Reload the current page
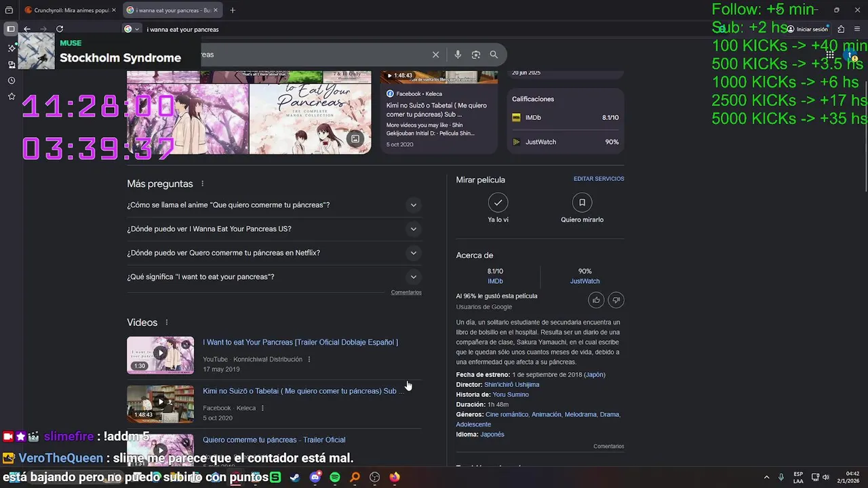 [x=60, y=29]
